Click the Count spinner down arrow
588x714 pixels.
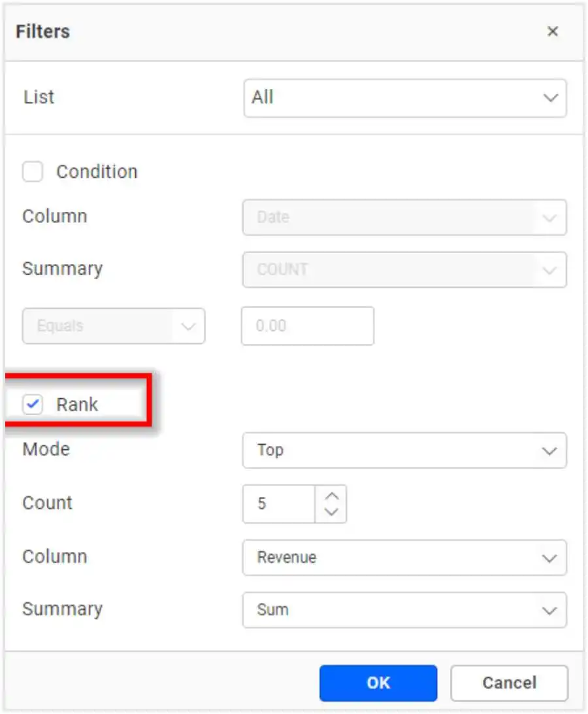click(x=332, y=511)
